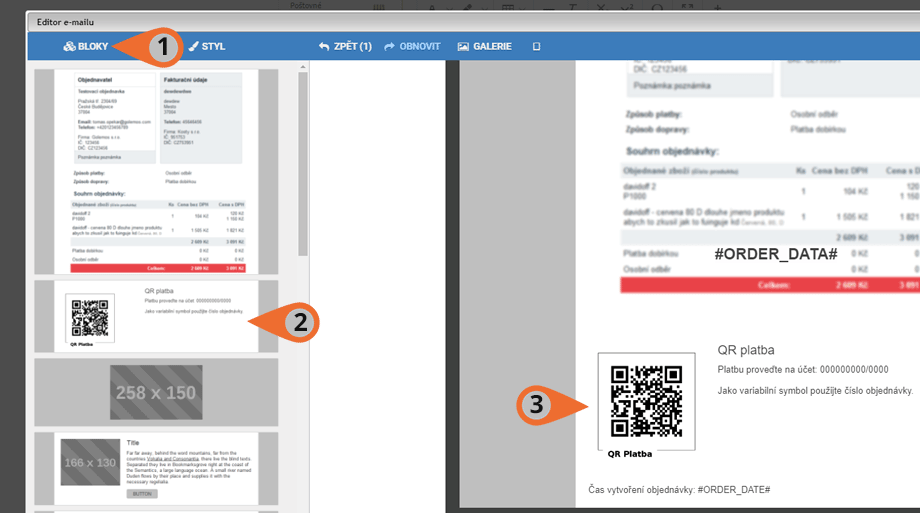Select the QR platba block thumbnail
Viewport: 920px width, 513px height.
click(x=156, y=316)
